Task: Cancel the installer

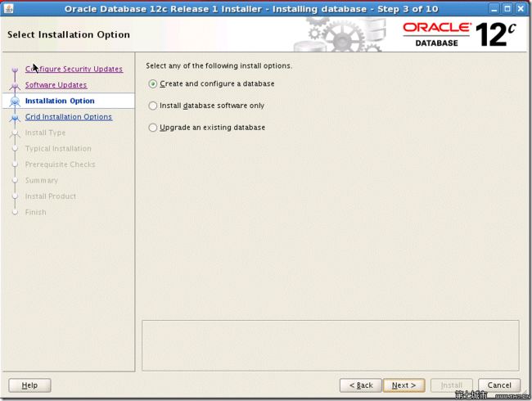Action: (499, 385)
